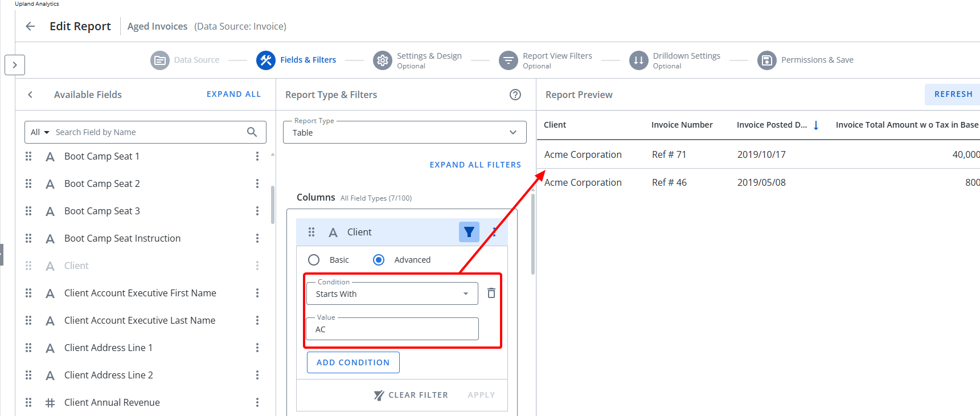Open the Data Source step icon

coord(160,60)
